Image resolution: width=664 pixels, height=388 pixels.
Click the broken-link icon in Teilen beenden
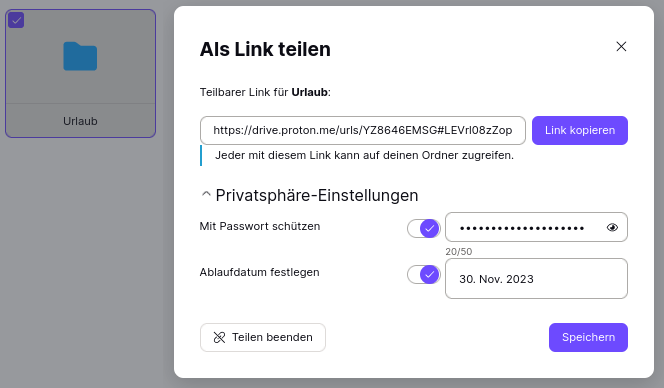click(x=219, y=337)
